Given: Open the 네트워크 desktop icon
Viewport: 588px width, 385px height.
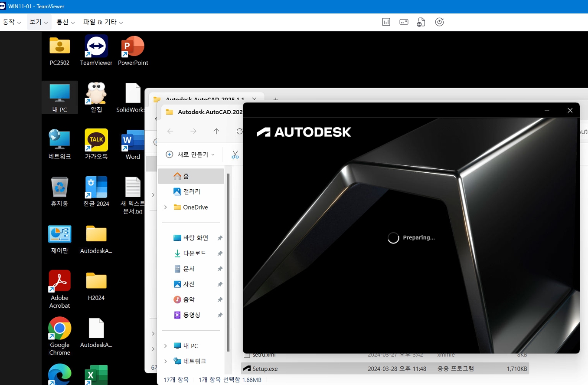Looking at the screenshot, I should point(59,144).
